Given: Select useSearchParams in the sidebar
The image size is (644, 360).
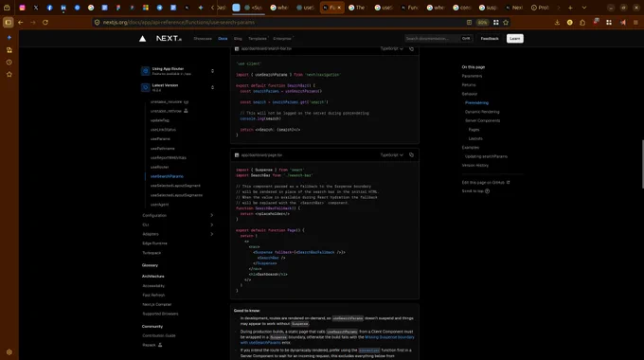Looking at the screenshot, I should point(167,176).
